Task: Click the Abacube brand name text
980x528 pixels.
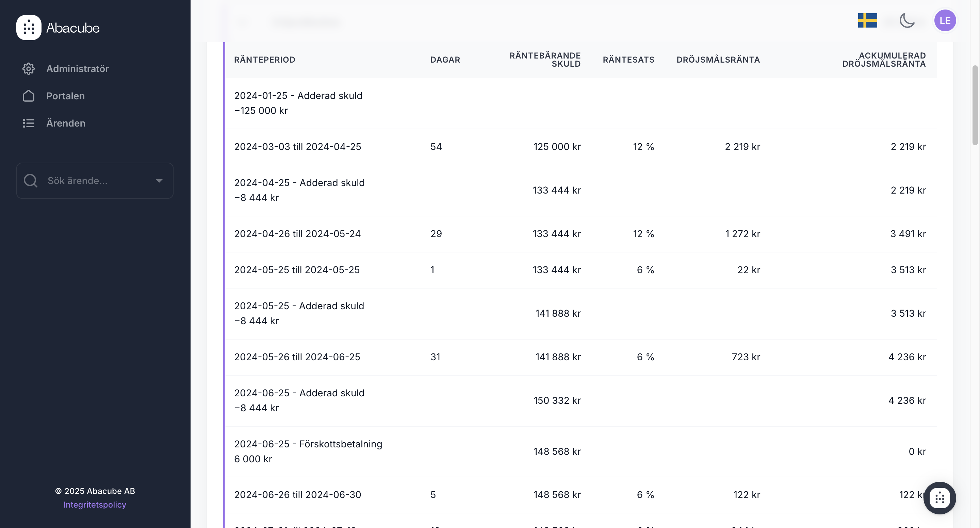Action: pyautogui.click(x=73, y=28)
